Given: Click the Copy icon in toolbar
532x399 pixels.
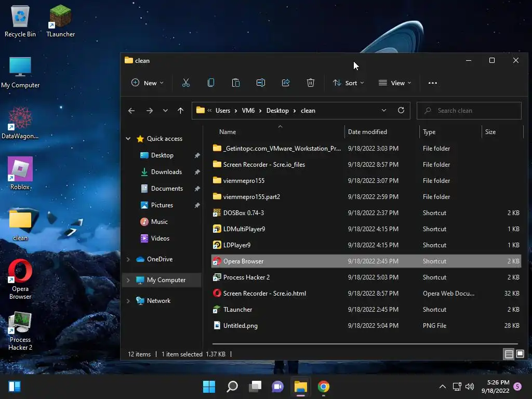Looking at the screenshot, I should point(211,83).
